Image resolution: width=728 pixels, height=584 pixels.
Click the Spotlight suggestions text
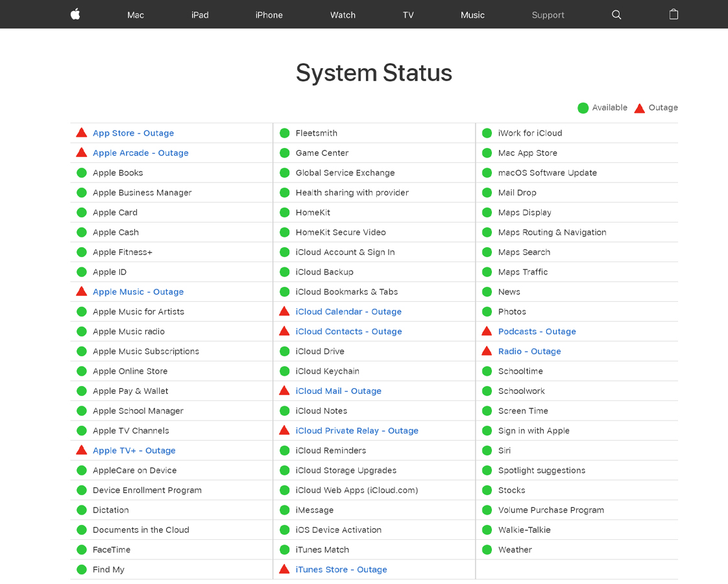pyautogui.click(x=542, y=470)
